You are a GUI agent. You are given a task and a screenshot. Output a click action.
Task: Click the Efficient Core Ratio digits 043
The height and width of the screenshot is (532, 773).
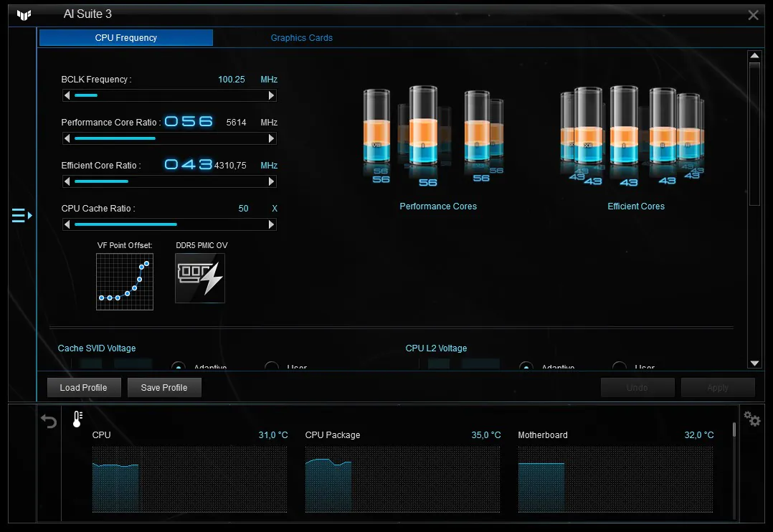189,164
